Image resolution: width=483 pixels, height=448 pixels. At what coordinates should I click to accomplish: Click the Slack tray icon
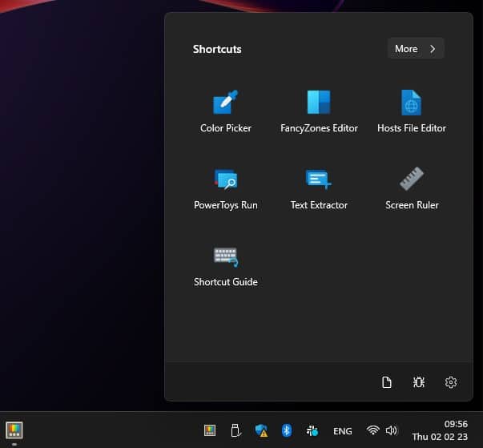(x=312, y=430)
